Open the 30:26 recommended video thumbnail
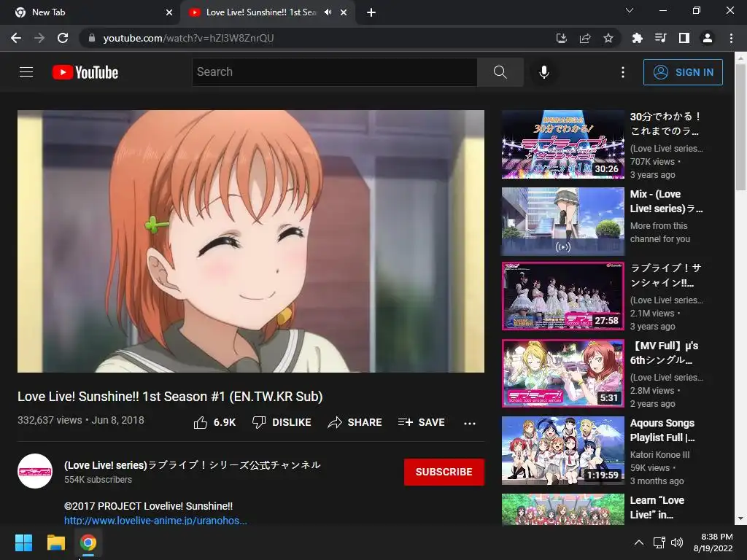Viewport: 747px width, 560px height. [562, 144]
